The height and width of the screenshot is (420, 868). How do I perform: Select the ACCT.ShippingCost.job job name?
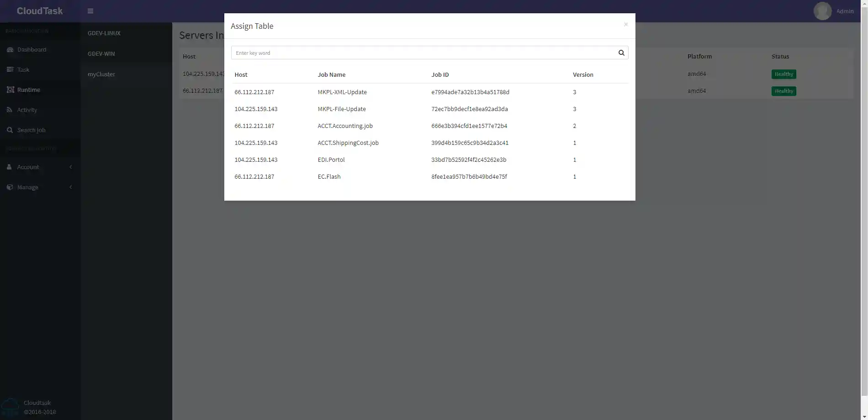pos(348,143)
